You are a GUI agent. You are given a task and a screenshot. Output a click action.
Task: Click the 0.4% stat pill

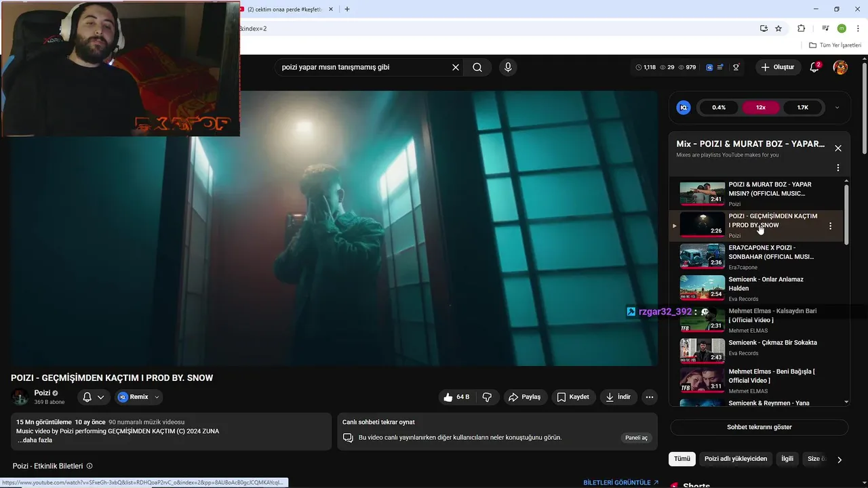coord(719,107)
